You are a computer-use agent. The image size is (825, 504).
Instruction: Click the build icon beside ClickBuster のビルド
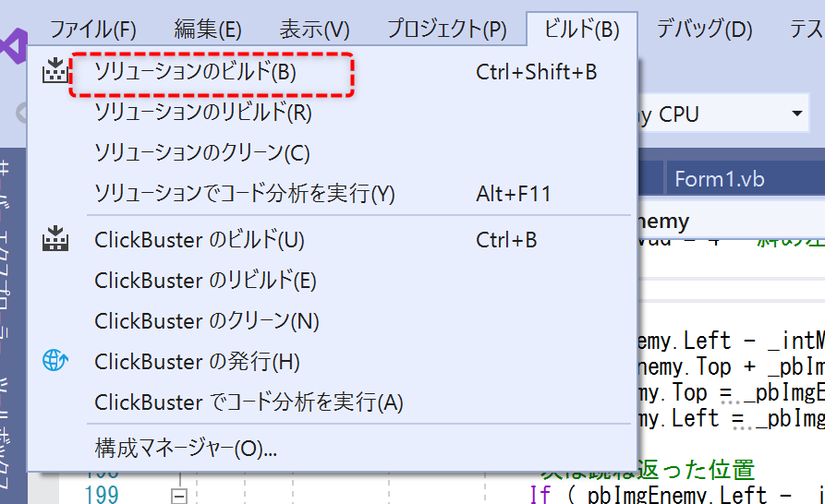click(x=55, y=238)
